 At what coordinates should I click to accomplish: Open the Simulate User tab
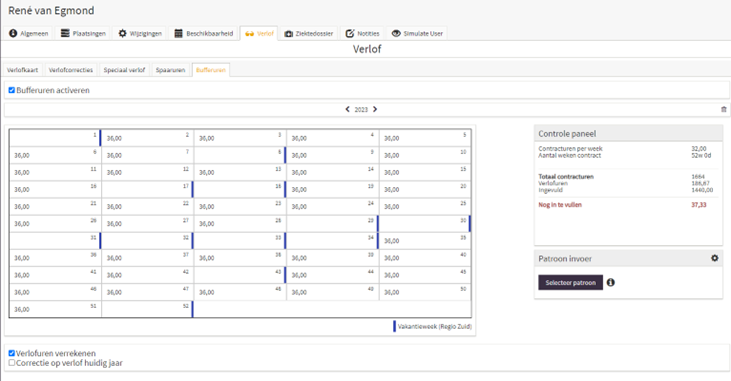(x=417, y=34)
